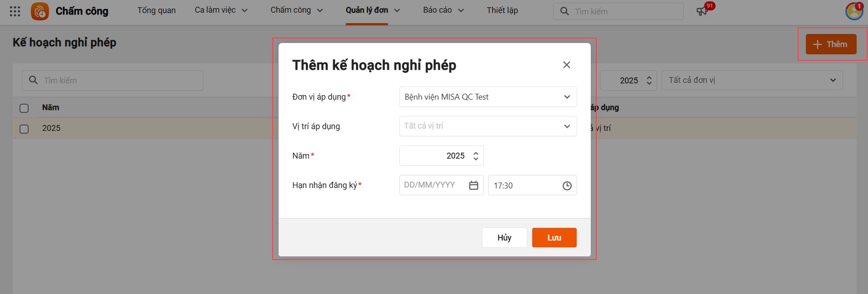Open the Vị trí áp dụng dropdown
Screen dimensions: 868x294
click(x=567, y=126)
